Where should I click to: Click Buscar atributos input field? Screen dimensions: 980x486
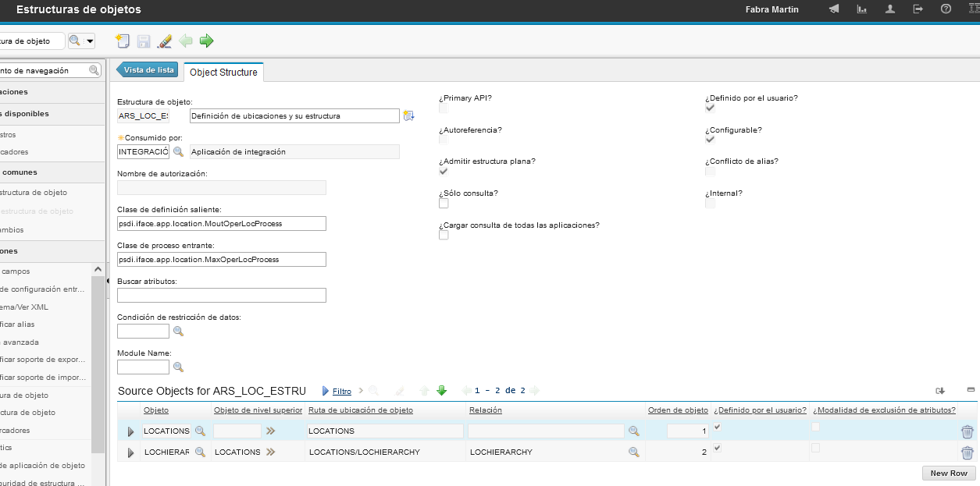pos(222,296)
